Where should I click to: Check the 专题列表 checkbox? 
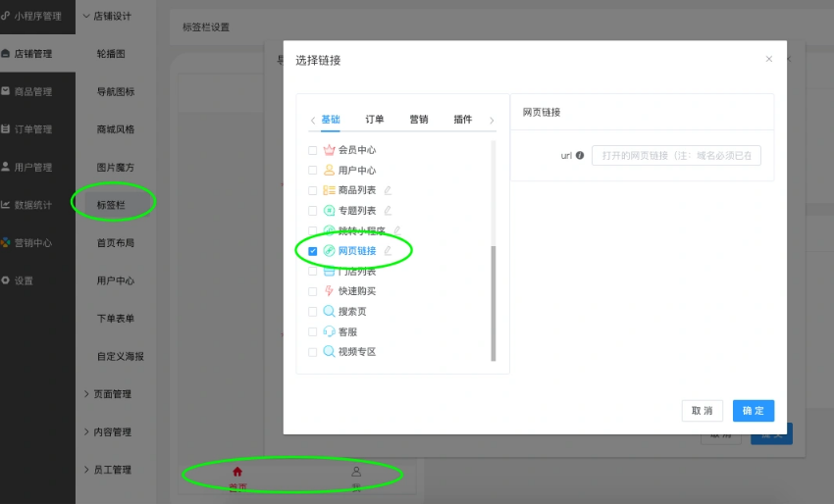(x=313, y=211)
